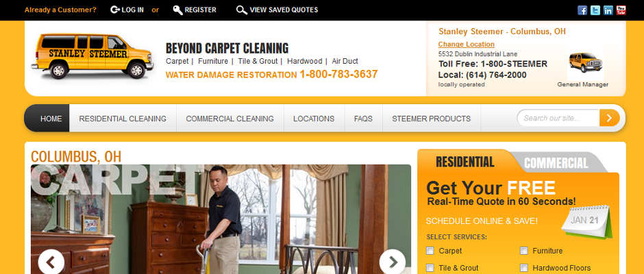Image resolution: width=644 pixels, height=274 pixels.
Task: Enable the Tile & Grout checkbox
Action: [430, 268]
